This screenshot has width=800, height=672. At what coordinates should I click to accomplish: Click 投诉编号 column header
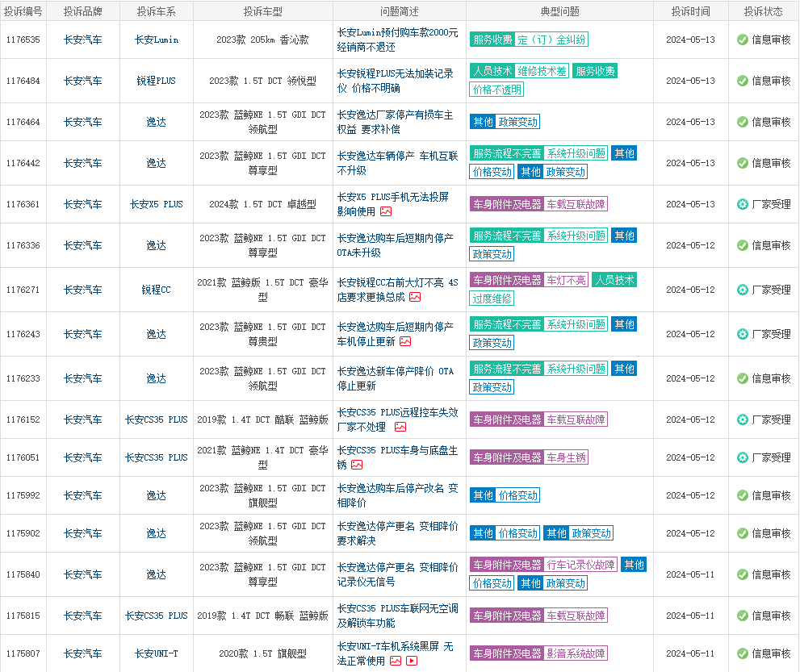[23, 11]
